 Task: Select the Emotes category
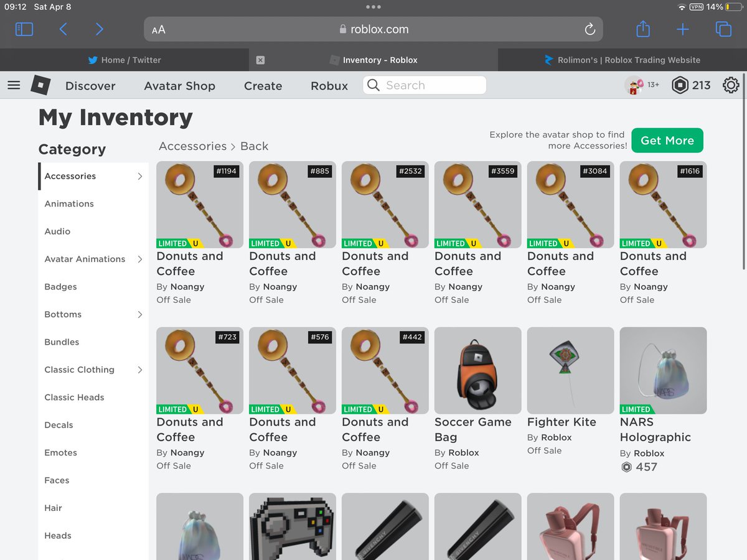pos(60,452)
